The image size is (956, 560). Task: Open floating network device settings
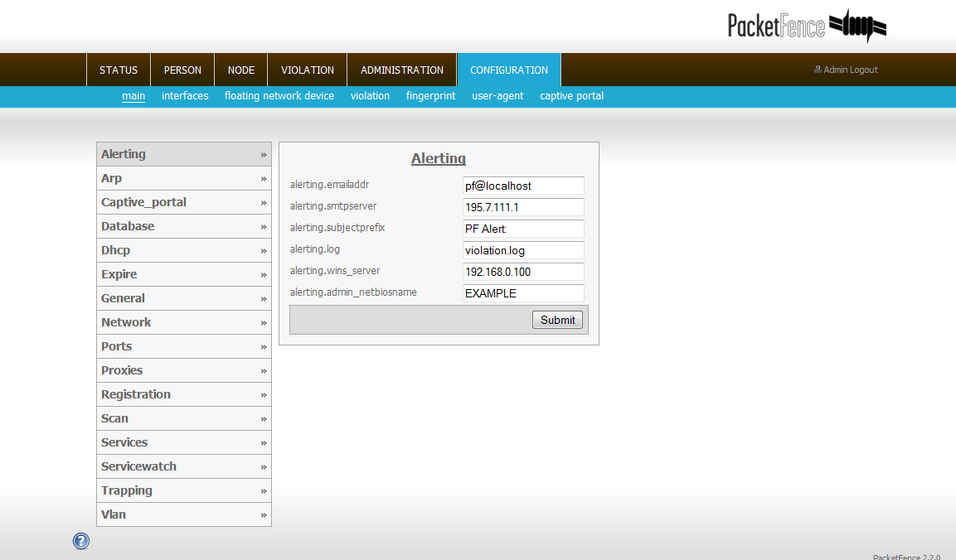(x=279, y=96)
